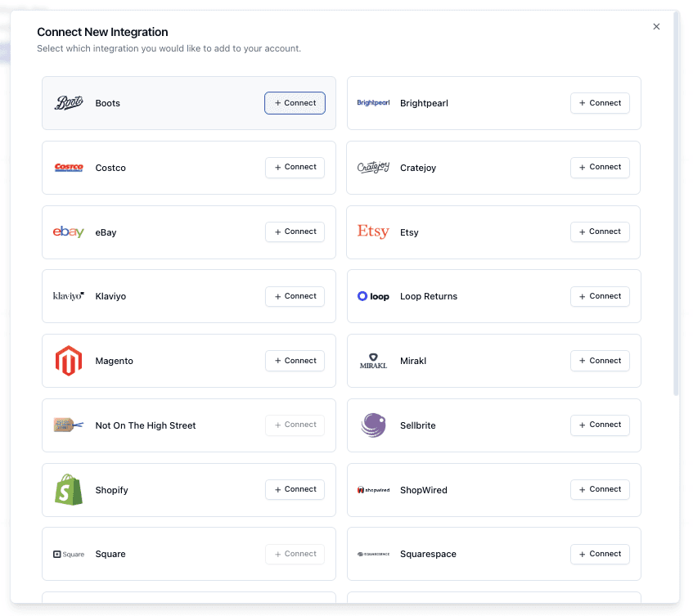Select the Costco name label
This screenshot has height=616, width=693.
coord(110,168)
